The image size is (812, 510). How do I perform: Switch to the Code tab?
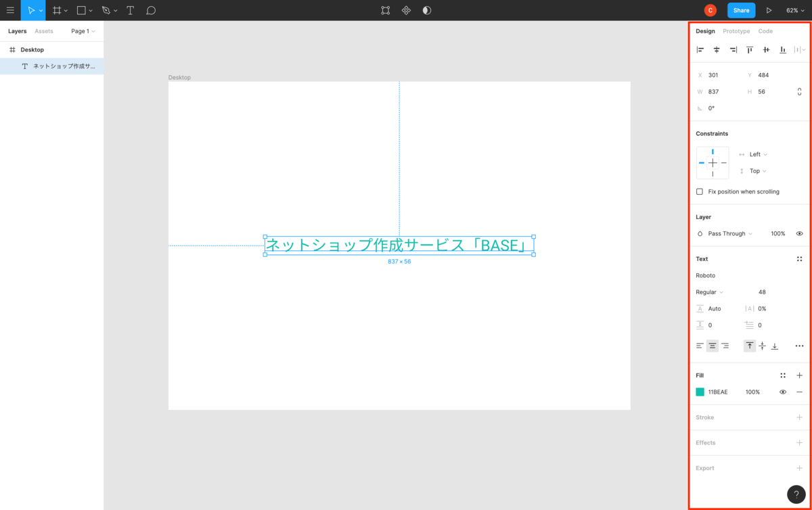coord(765,31)
